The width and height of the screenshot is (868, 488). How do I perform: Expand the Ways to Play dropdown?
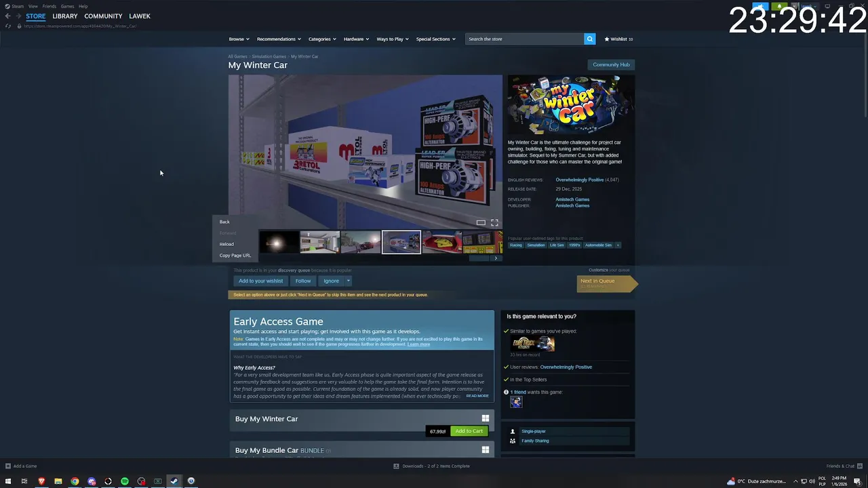click(x=393, y=39)
